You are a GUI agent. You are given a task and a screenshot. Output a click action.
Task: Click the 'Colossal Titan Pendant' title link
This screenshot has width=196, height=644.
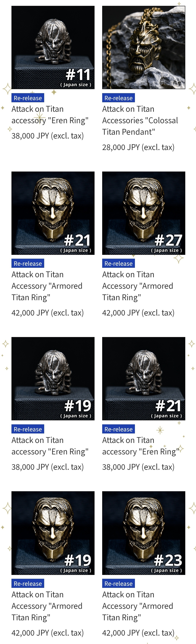140,120
